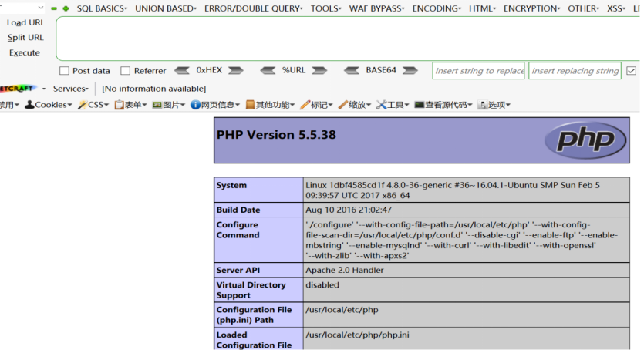Open the Netcraft Services menu
The width and height of the screenshot is (644, 350).
tap(71, 89)
